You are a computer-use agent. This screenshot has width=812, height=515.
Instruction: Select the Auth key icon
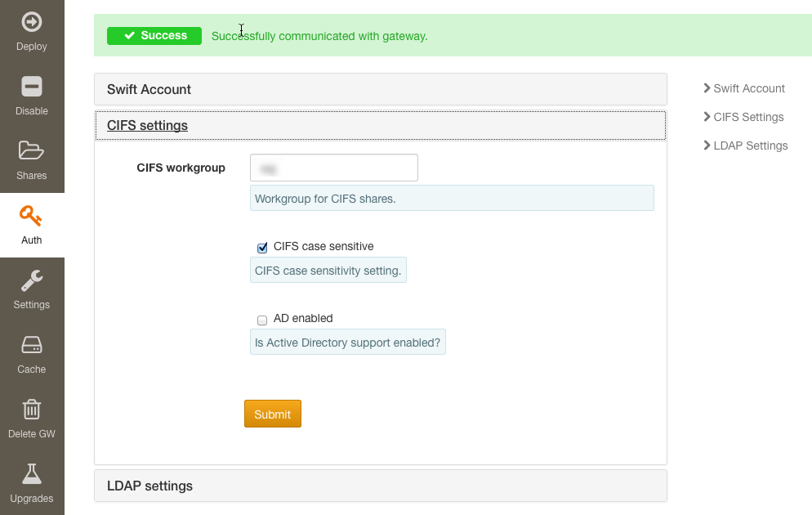[x=30, y=216]
